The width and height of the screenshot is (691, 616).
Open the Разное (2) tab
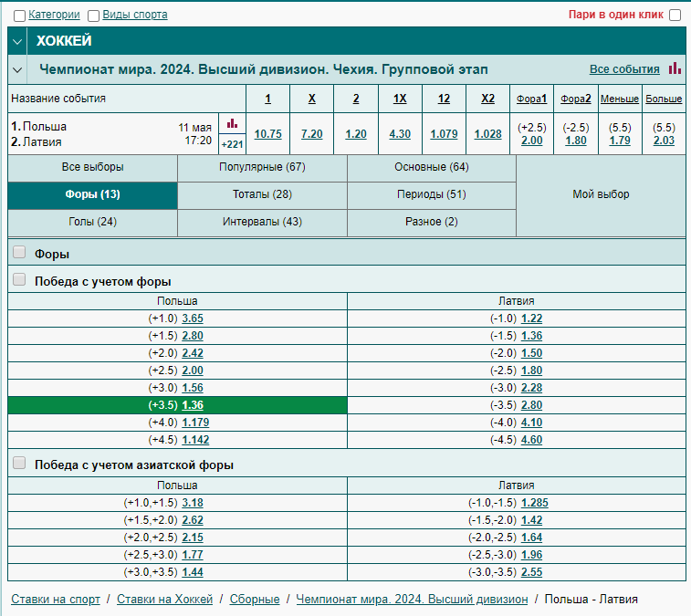click(x=432, y=222)
